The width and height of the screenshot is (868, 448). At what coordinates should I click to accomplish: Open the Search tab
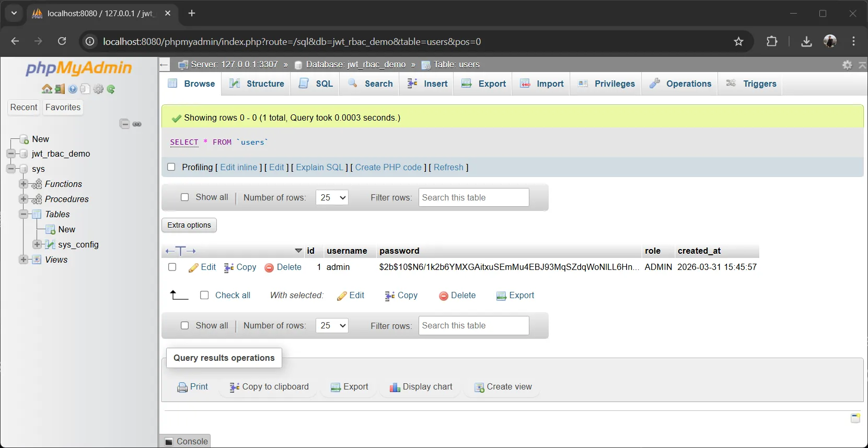click(371, 84)
